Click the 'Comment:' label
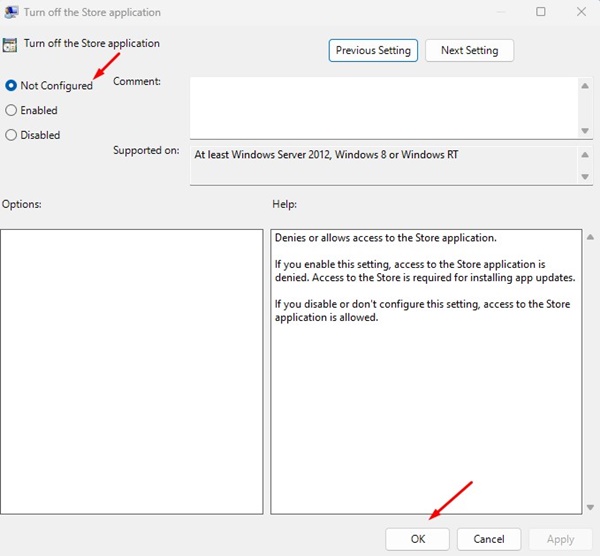This screenshot has height=556, width=600. click(137, 81)
